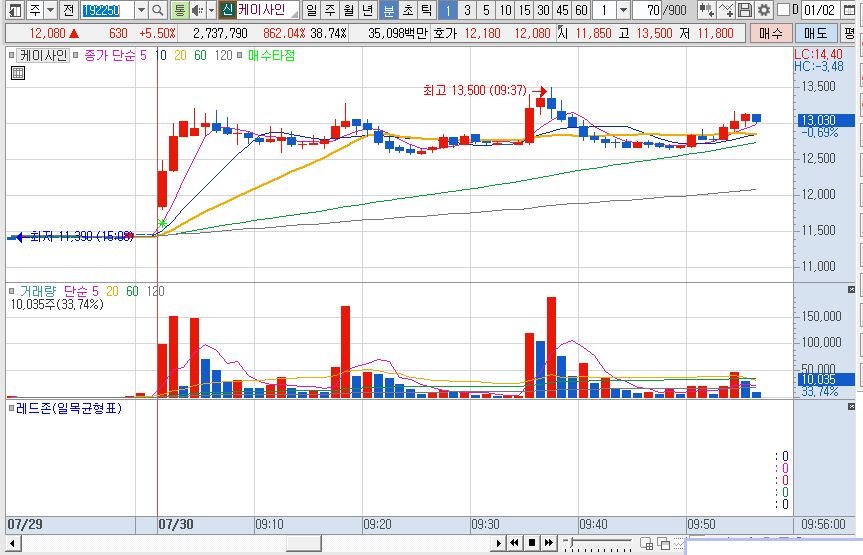Click the 매수타점 indicator legend

click(x=271, y=56)
